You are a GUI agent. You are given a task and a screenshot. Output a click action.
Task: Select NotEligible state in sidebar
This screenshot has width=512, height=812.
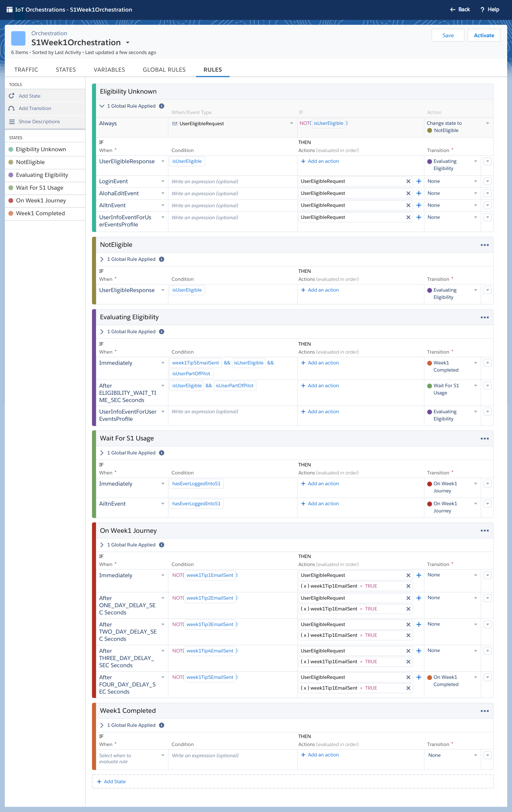(45, 162)
